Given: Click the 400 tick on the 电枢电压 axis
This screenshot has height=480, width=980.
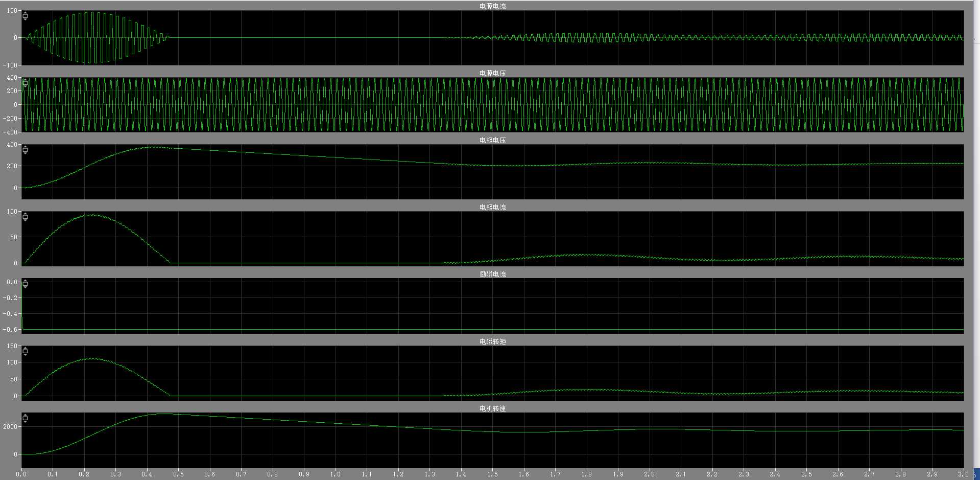Looking at the screenshot, I should [12, 145].
